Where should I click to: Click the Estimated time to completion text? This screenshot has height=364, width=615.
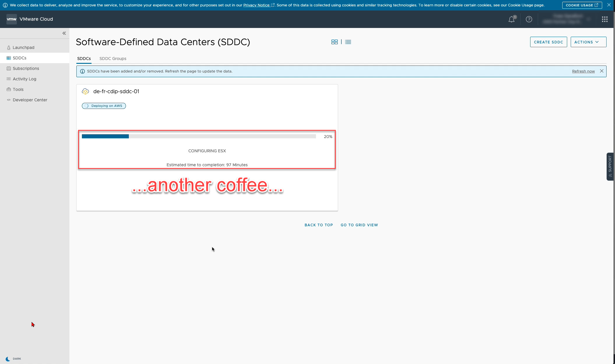coord(207,165)
